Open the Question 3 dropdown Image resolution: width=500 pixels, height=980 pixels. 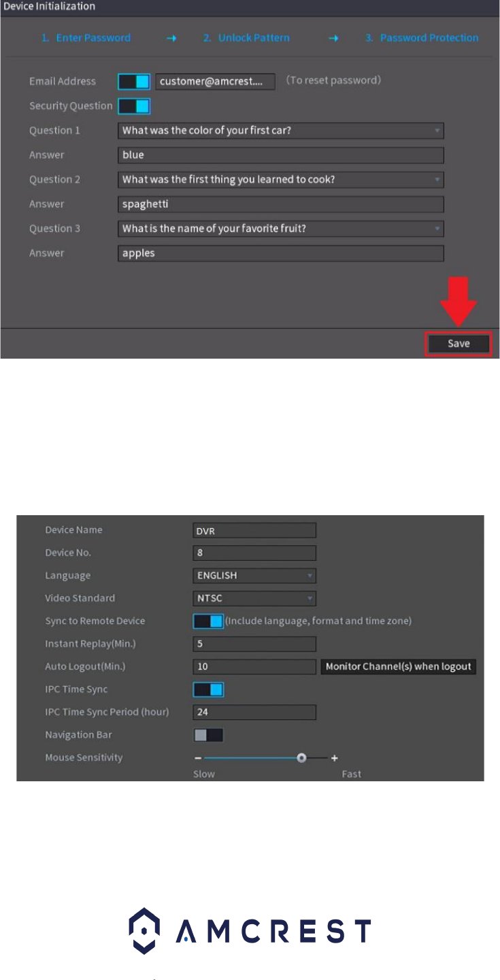(x=281, y=229)
